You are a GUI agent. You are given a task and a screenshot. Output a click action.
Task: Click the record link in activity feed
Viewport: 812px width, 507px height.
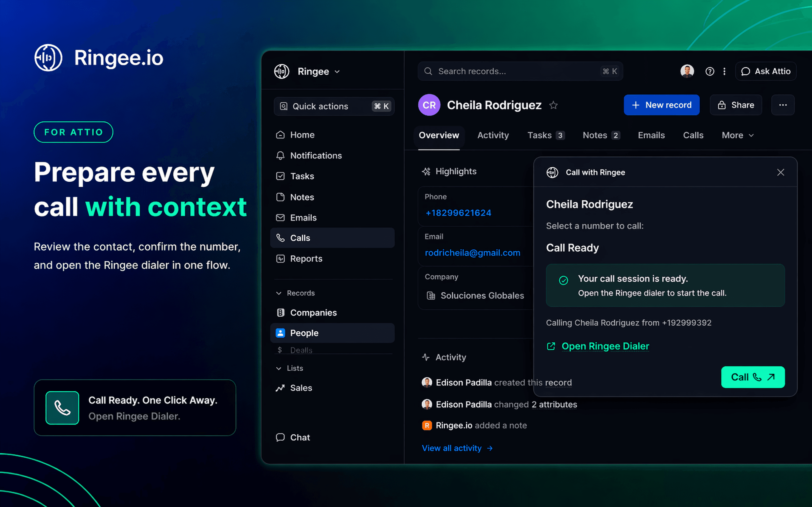(558, 383)
